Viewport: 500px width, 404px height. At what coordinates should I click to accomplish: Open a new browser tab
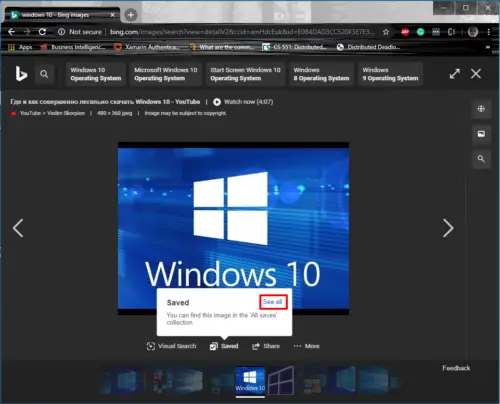[131, 15]
